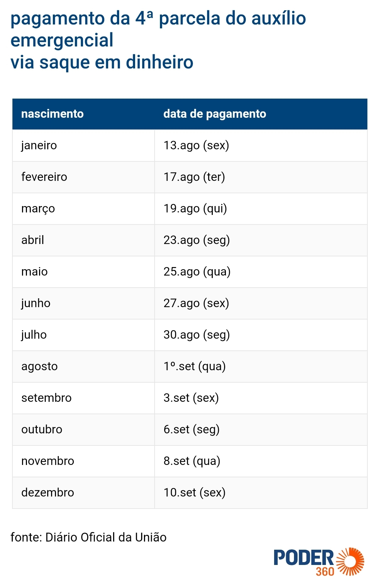Select the 'junho' row cell
The height and width of the screenshot is (588, 383).
[x=84, y=303]
